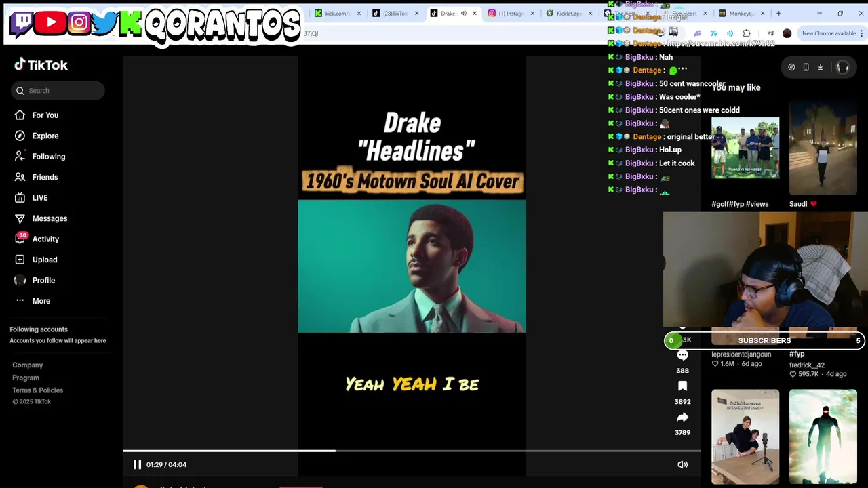Click the 3892 favorites count

click(x=682, y=402)
